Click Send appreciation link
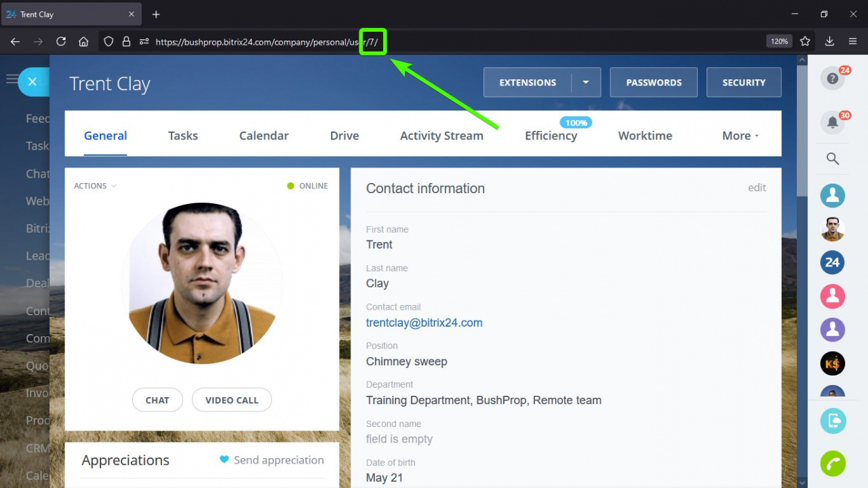 (x=279, y=460)
